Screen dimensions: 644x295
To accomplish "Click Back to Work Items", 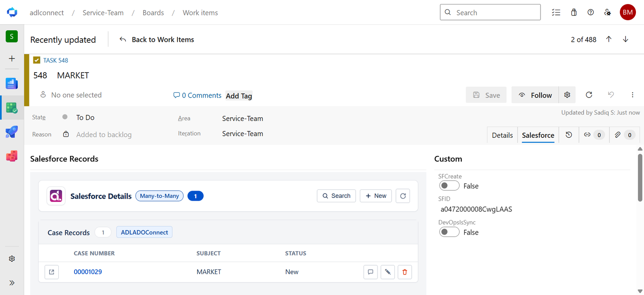I will tap(157, 39).
